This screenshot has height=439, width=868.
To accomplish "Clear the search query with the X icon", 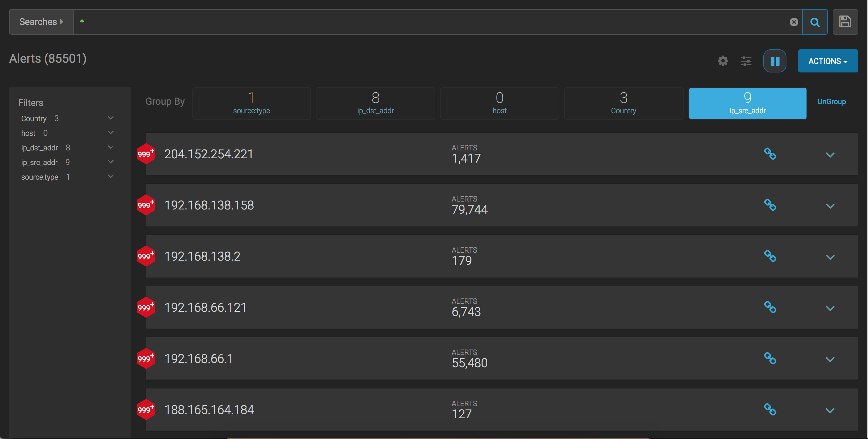I will (793, 22).
